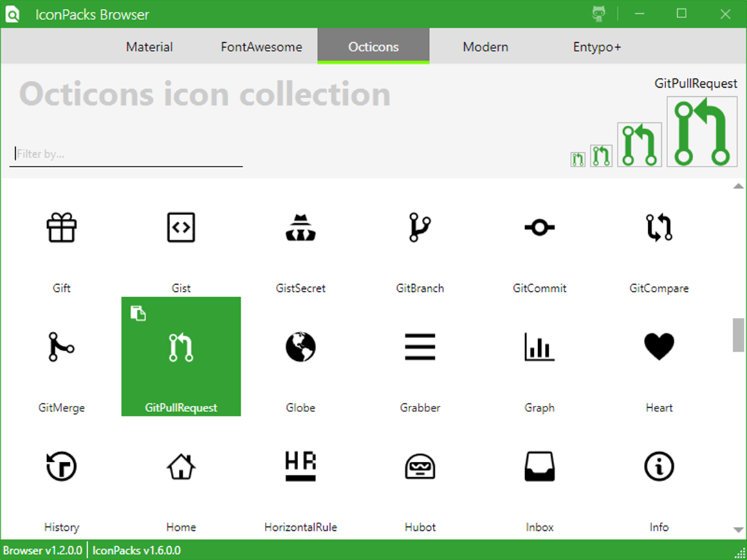Click the largest GitPullRequest preview
The image size is (747, 560).
702,132
